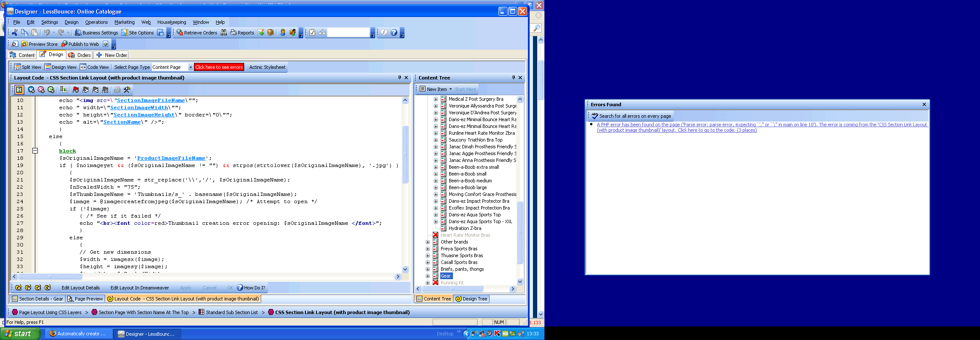Collapse the code block at line 17
Image resolution: width=980 pixels, height=340 pixels.
coord(35,151)
